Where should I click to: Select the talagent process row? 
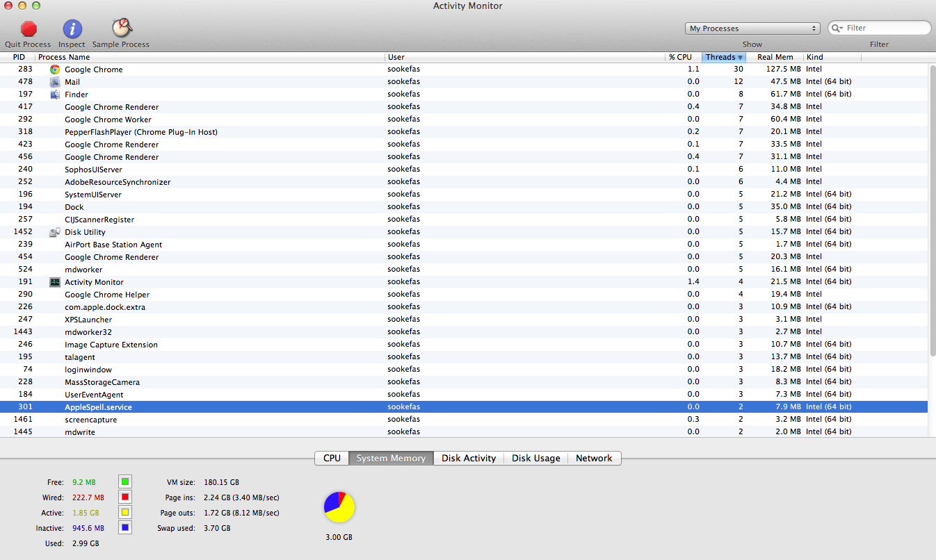464,357
